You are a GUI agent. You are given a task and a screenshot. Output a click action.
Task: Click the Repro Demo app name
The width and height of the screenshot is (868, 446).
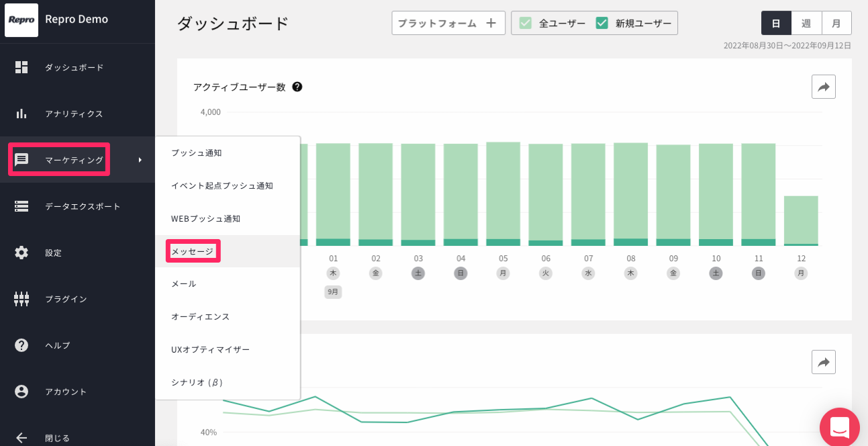(77, 19)
